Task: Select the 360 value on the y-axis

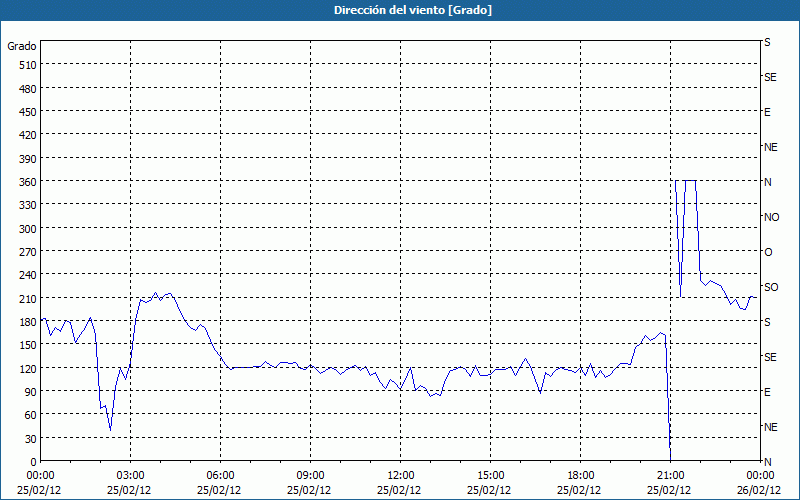Action: tap(28, 182)
